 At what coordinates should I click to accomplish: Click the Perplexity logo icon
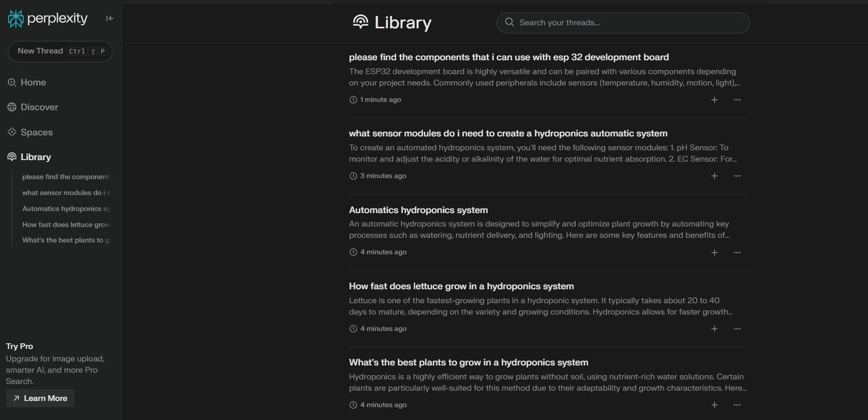[x=16, y=19]
